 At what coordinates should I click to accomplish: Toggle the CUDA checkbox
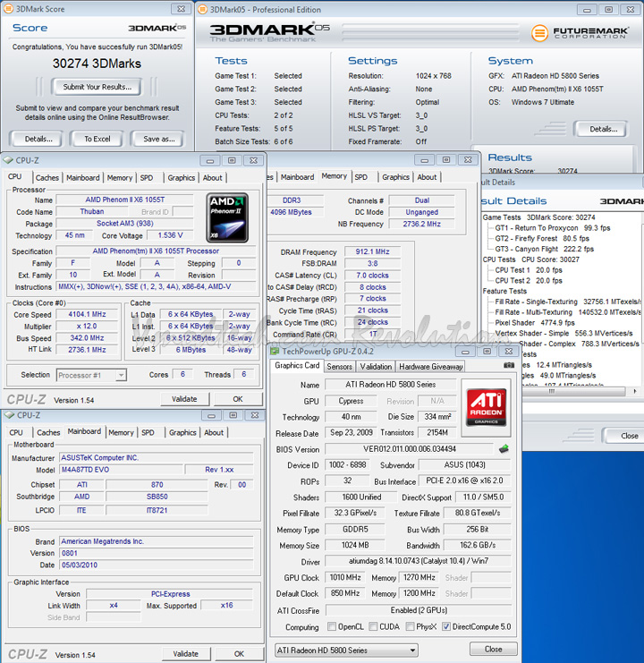tap(373, 626)
